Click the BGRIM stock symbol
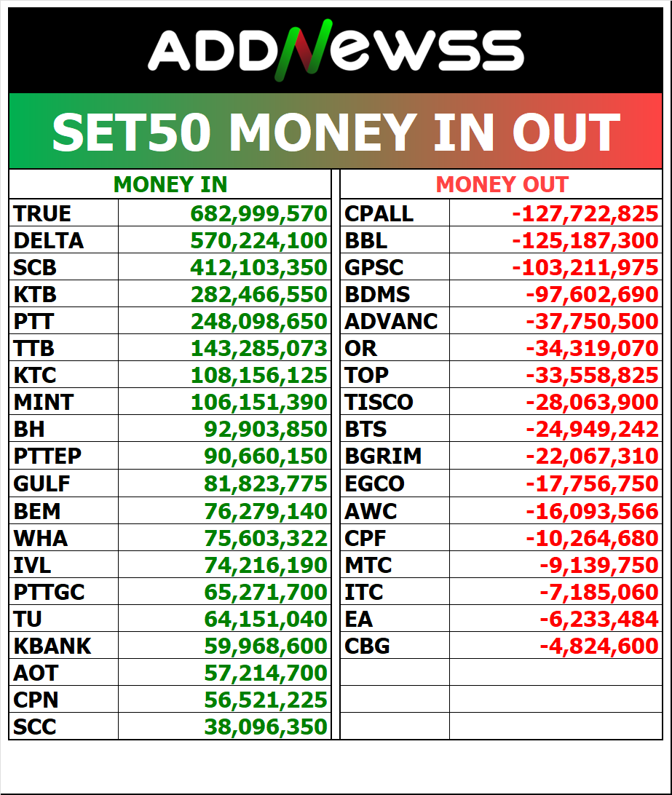The width and height of the screenshot is (672, 795). click(383, 456)
